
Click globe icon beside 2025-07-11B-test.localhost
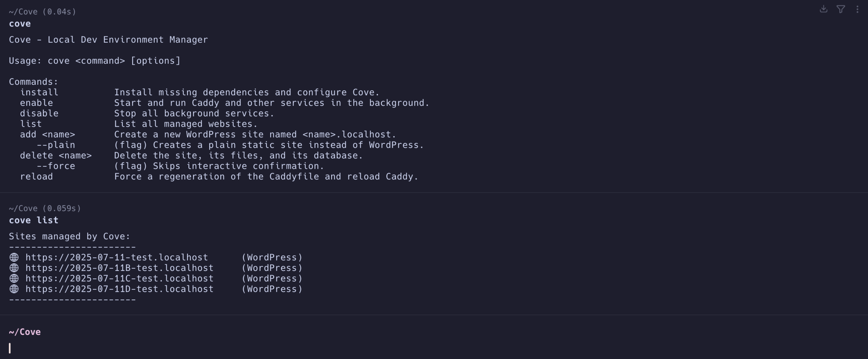pyautogui.click(x=14, y=268)
